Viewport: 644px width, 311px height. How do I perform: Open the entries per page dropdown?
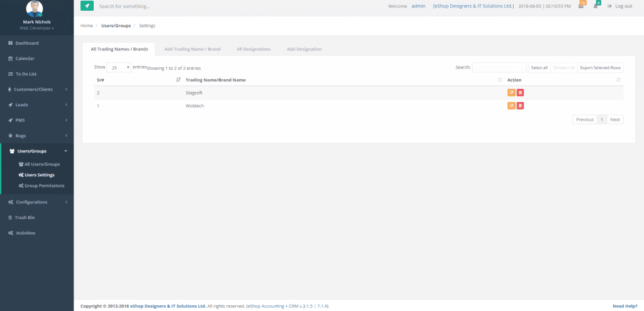118,67
